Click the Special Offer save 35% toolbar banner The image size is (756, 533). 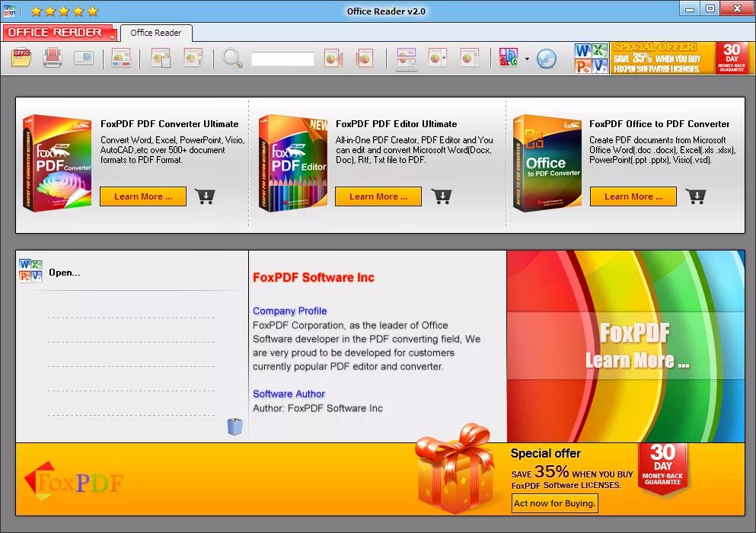(663, 58)
